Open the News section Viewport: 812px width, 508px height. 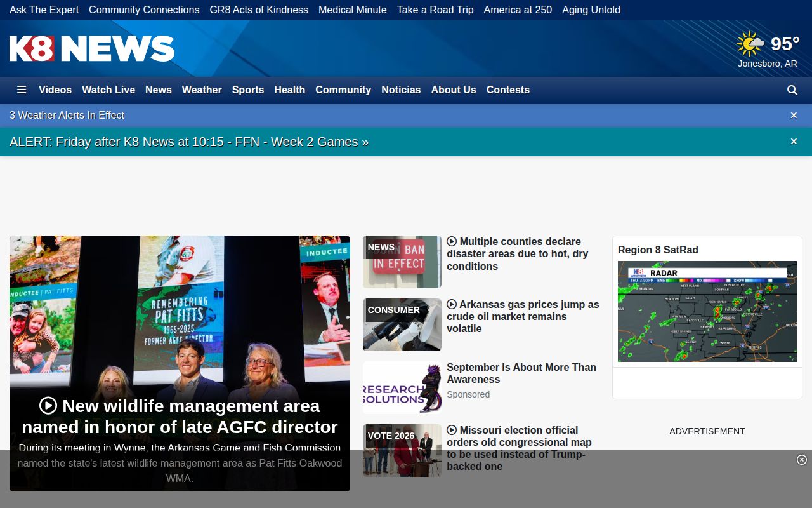159,90
